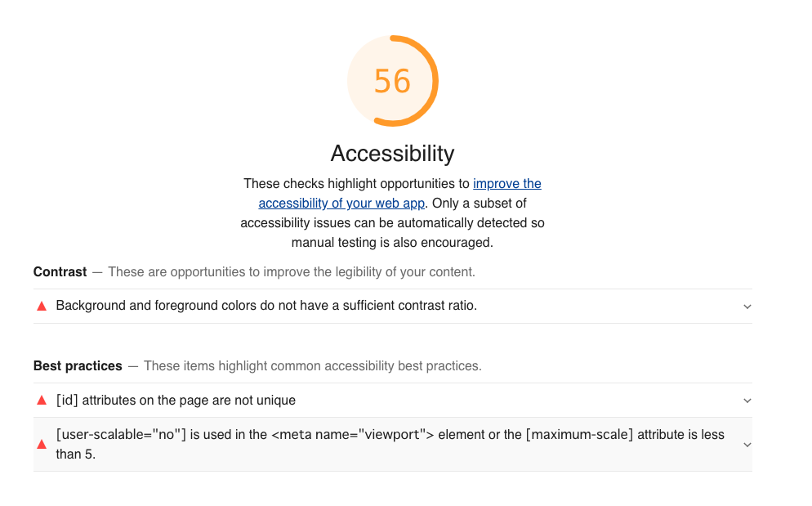Click the "manual testing is also encouraged" text
812x506 pixels.
click(392, 242)
